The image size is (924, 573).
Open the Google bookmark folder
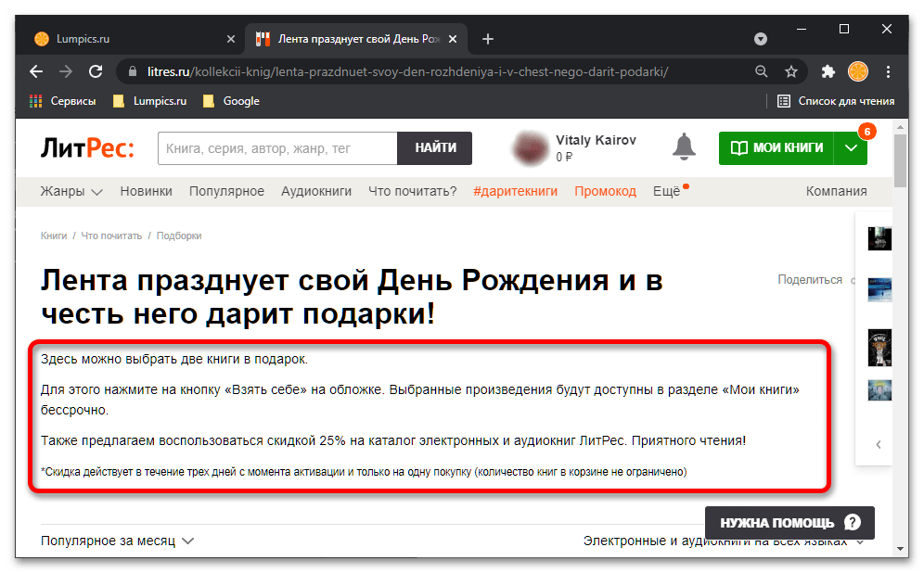tap(231, 101)
